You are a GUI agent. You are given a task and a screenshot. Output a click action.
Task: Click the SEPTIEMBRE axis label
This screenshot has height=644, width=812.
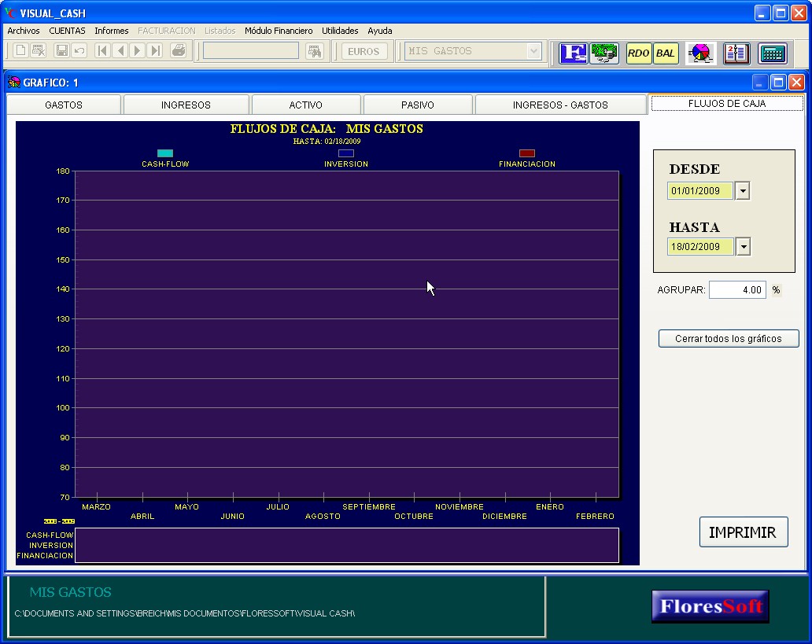pos(369,507)
